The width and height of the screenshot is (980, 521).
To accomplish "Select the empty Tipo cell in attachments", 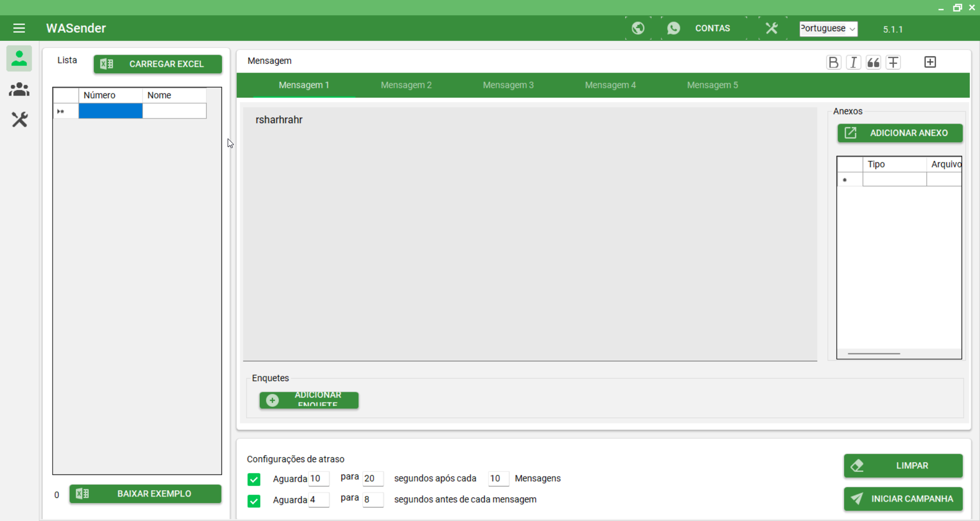I will tap(894, 179).
